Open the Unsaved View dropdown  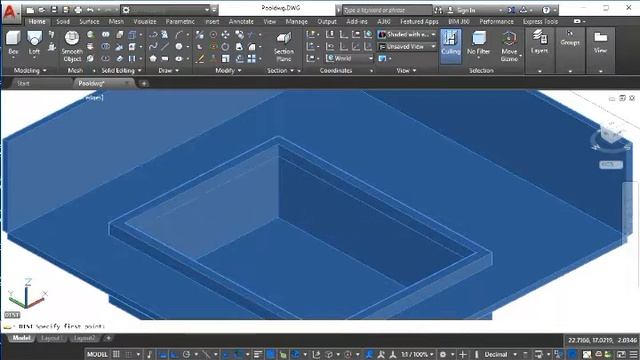pos(407,47)
